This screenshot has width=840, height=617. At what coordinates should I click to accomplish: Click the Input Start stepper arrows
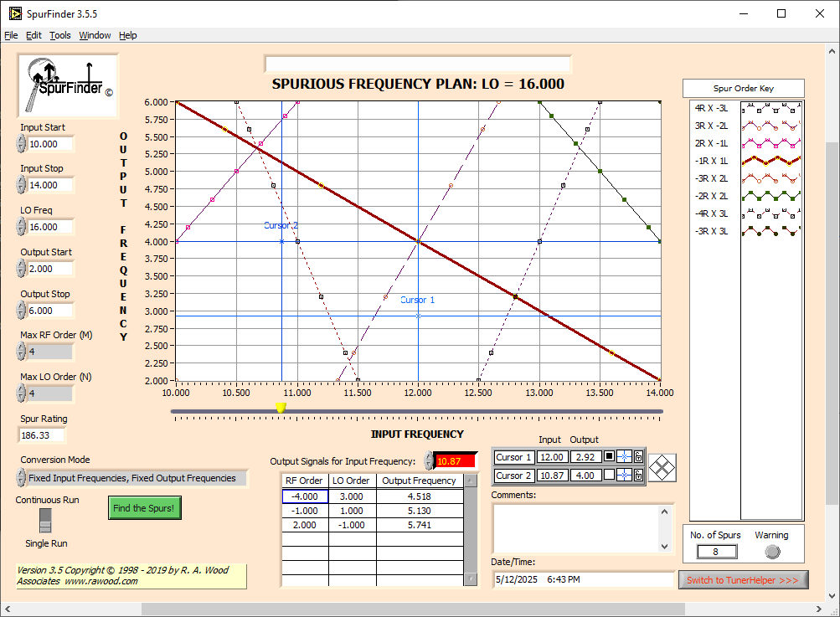pyautogui.click(x=21, y=143)
